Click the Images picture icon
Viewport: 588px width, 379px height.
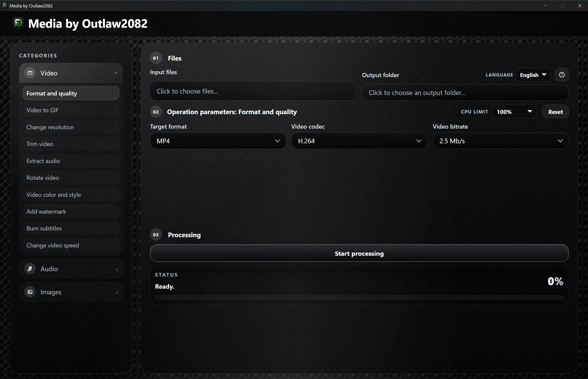(30, 292)
